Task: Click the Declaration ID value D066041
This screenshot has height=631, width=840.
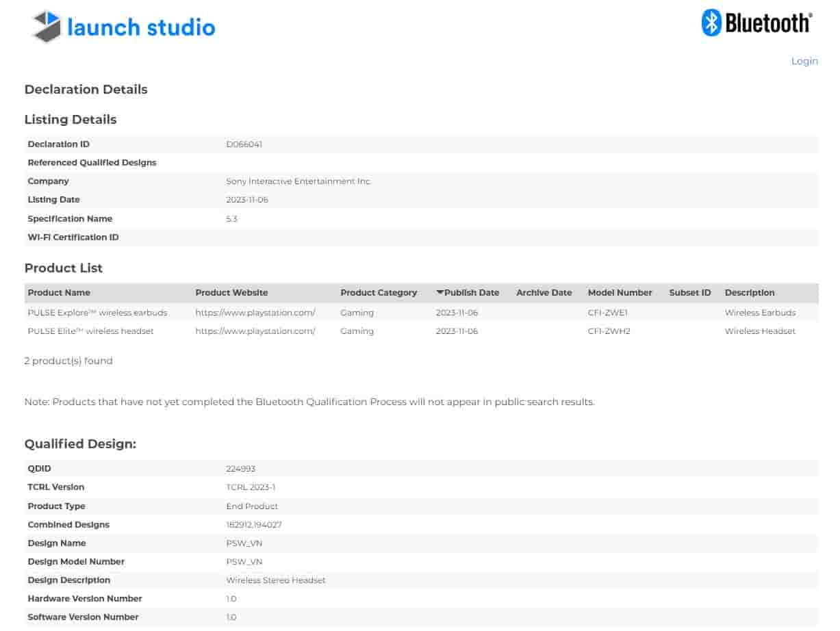Action: pos(244,144)
